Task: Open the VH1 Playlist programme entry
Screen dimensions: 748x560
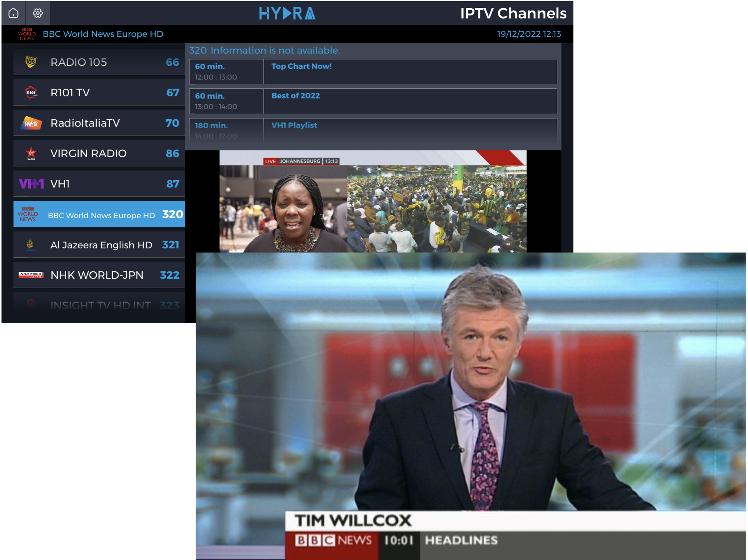Action: click(373, 131)
